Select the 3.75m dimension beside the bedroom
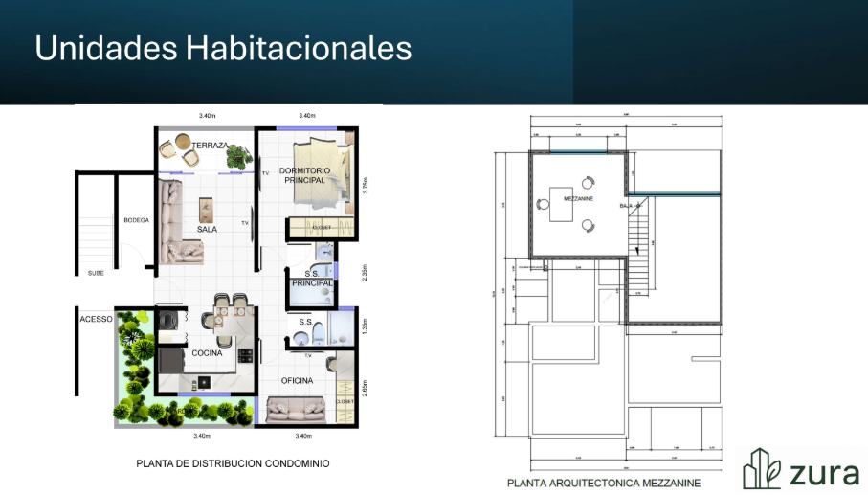Screen dimensions: 868x495 (365, 185)
